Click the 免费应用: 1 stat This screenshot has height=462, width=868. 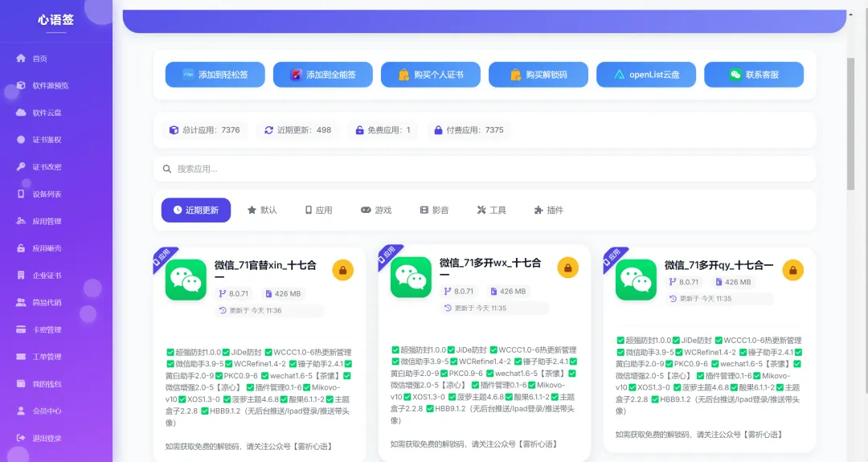pyautogui.click(x=383, y=130)
